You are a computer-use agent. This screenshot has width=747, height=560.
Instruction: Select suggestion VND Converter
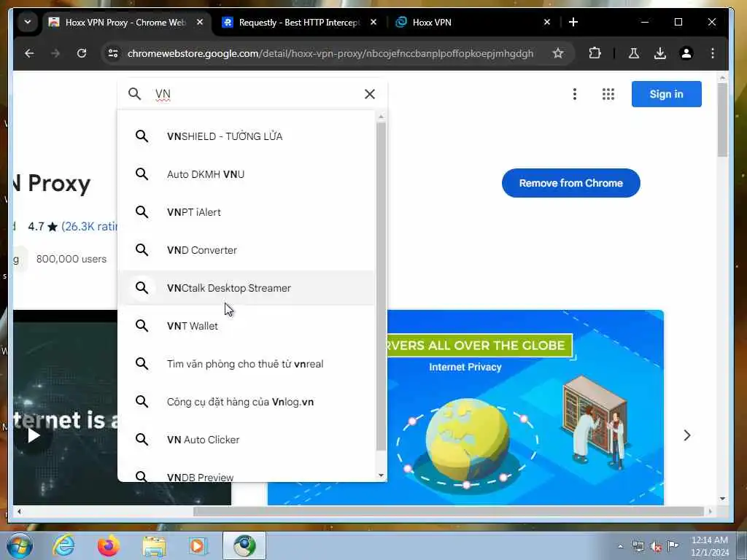(247, 250)
